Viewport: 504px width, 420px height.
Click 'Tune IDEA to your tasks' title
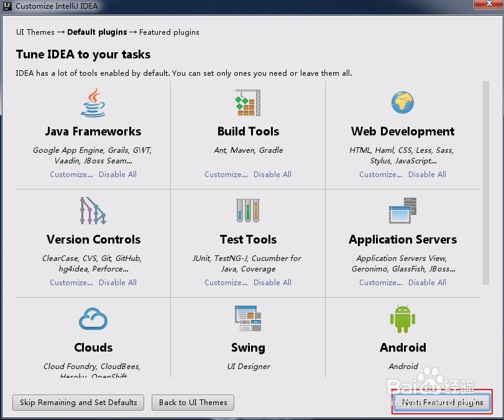coord(83,54)
